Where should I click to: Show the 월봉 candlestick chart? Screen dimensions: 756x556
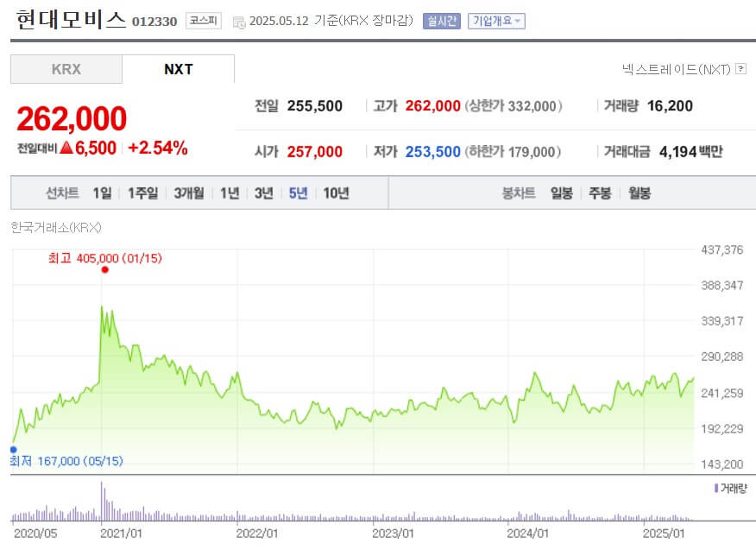tap(639, 193)
